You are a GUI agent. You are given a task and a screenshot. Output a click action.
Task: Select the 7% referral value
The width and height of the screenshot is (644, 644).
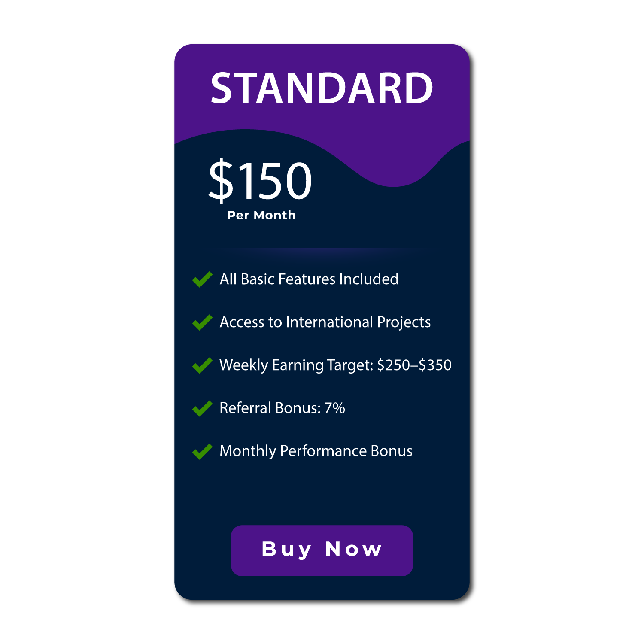(334, 408)
